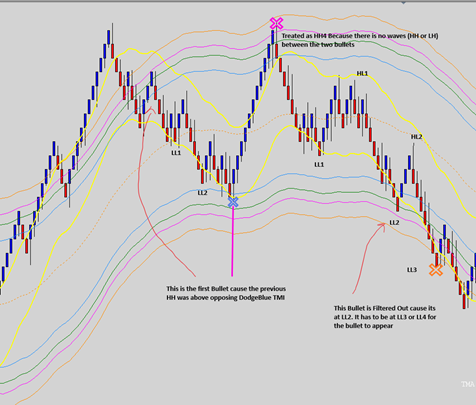Select the LL2 label beside the blue X marker
This screenshot has height=405, width=476.
[202, 193]
